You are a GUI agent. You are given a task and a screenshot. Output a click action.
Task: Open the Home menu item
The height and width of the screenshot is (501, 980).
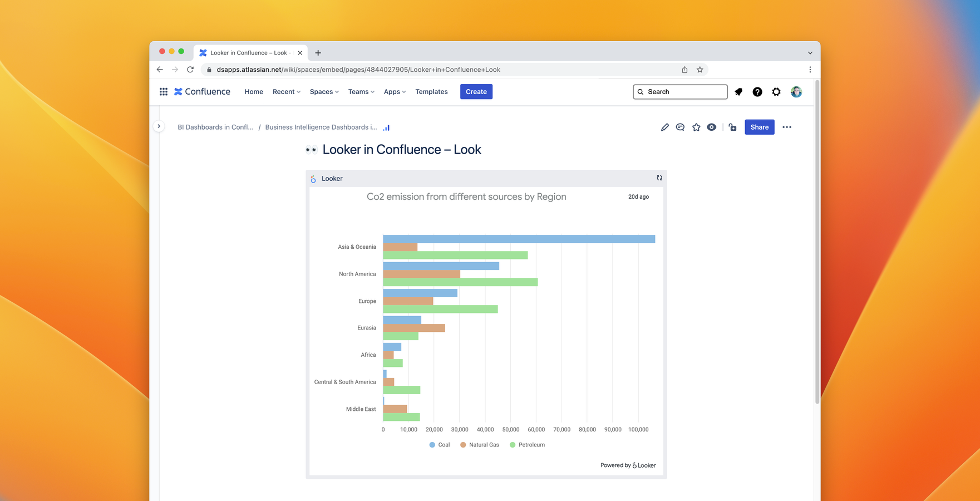254,92
